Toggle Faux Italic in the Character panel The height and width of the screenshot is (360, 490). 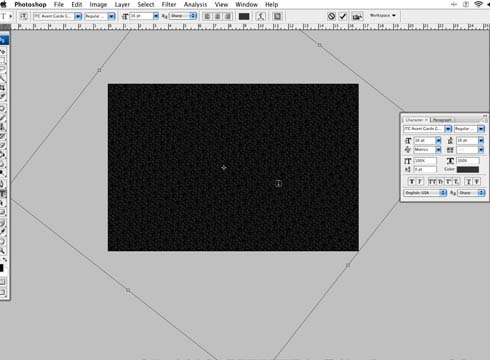point(420,181)
